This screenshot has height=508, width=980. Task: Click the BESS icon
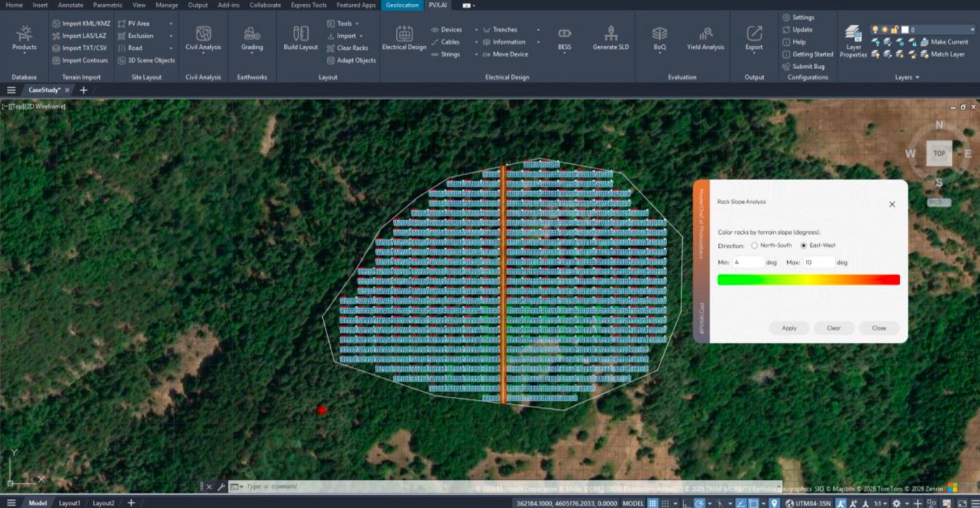[x=564, y=33]
